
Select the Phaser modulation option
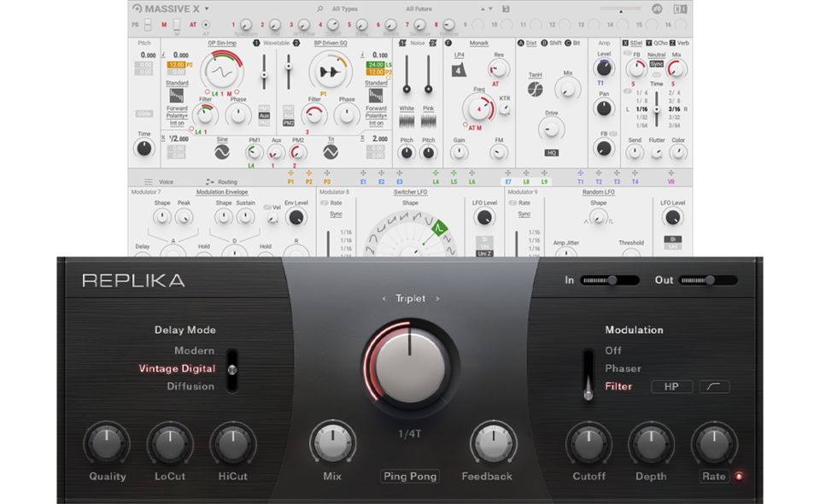[624, 368]
